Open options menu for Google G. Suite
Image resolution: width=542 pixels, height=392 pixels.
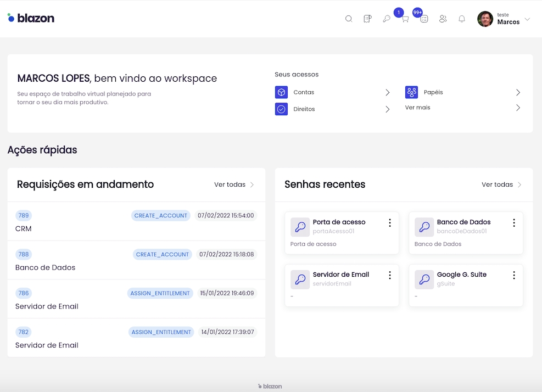[514, 275]
